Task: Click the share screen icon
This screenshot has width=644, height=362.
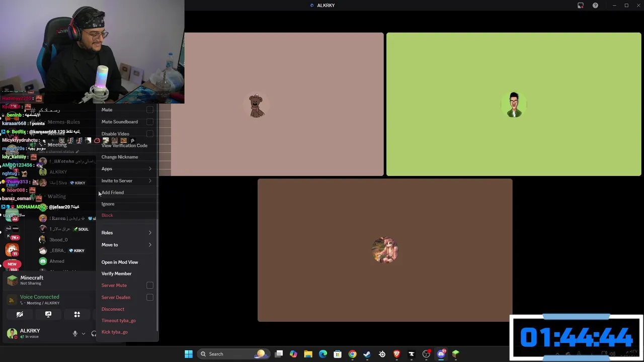Action: [48, 314]
